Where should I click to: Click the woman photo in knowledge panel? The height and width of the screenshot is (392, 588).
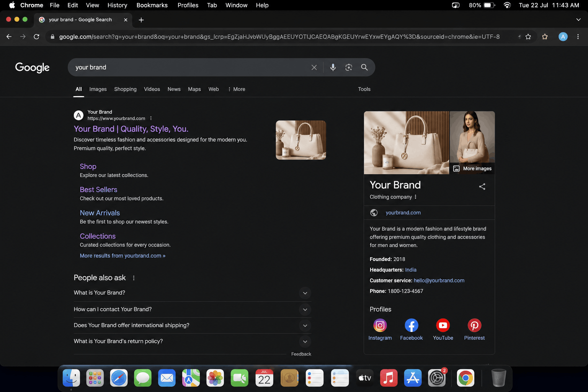coord(472,138)
